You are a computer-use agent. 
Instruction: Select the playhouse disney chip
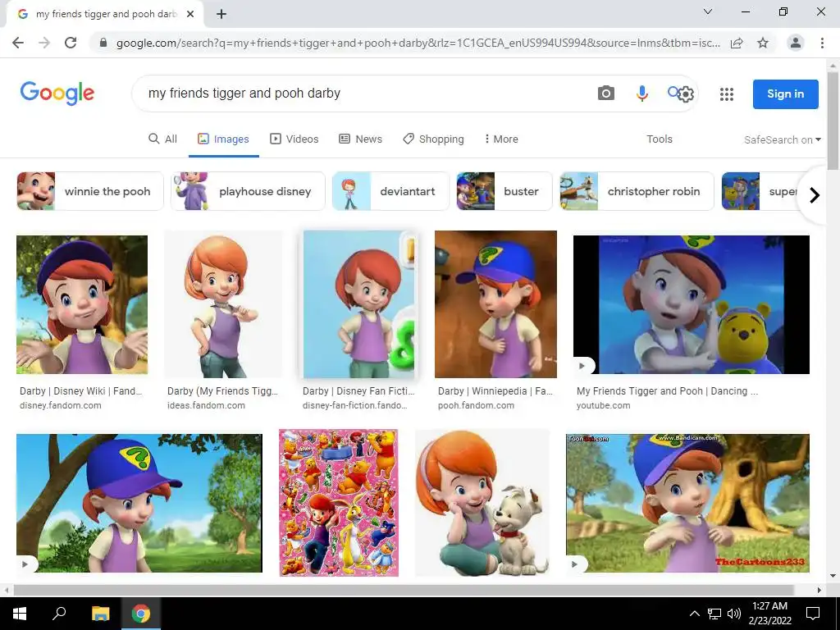coord(248,191)
